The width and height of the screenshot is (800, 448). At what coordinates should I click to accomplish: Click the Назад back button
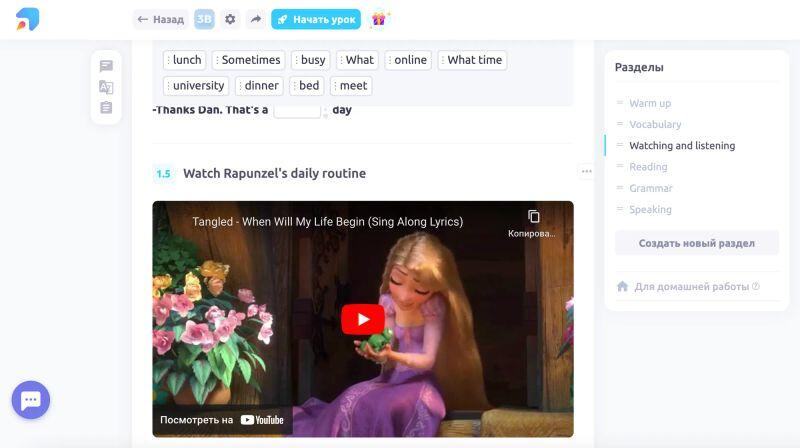[160, 19]
